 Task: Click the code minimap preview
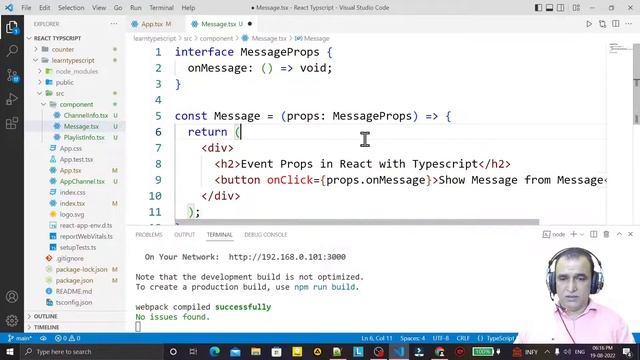tap(620, 48)
